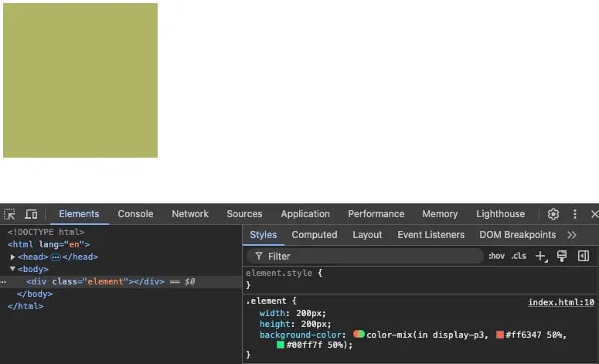The width and height of the screenshot is (599, 364).
Task: Open the Lighthouse tab
Action: coord(500,214)
